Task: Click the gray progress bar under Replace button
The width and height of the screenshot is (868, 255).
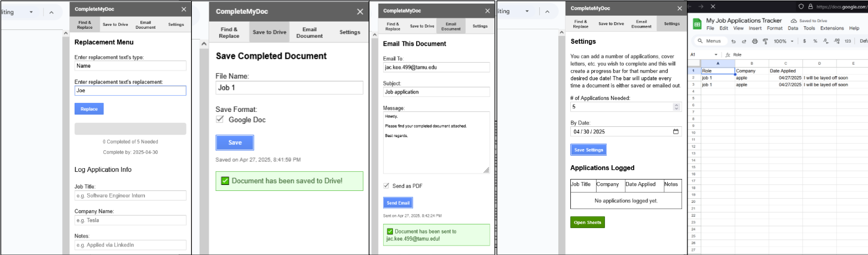Action: 130,129
